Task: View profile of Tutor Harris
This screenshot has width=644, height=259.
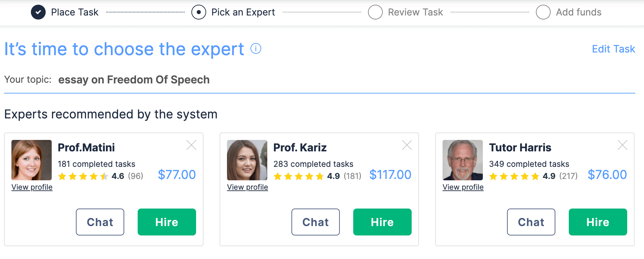Action: 463,187
